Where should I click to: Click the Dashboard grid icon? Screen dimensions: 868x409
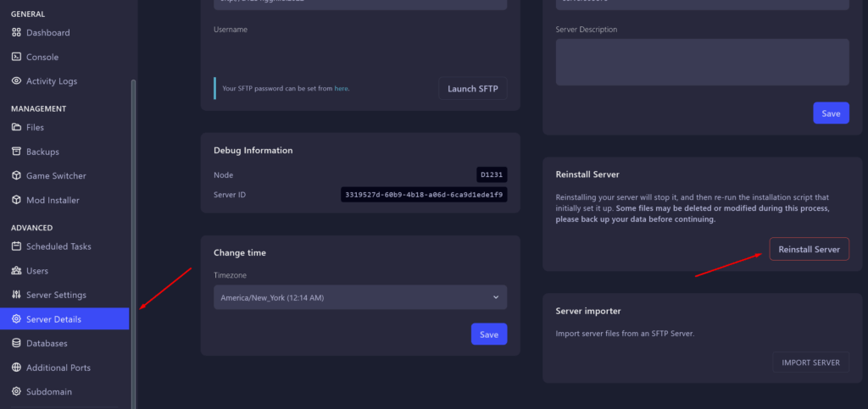pyautogui.click(x=16, y=33)
